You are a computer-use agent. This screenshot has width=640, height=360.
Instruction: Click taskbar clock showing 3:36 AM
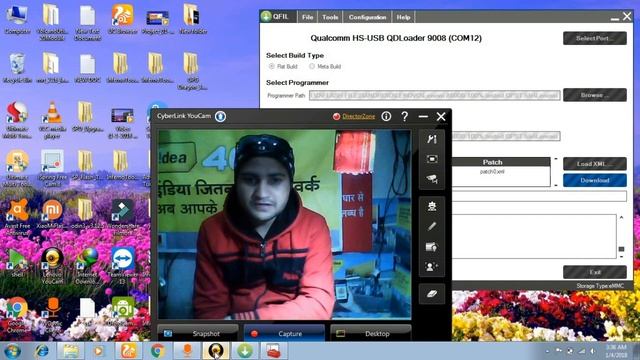click(x=616, y=351)
